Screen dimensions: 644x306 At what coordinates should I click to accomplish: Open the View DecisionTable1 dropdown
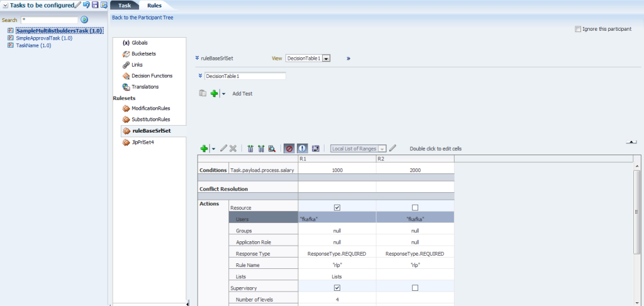(326, 58)
